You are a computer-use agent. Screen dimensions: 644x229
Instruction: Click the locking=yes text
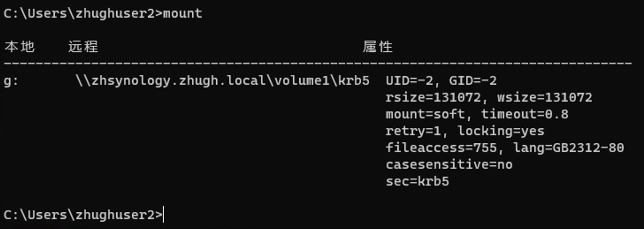[x=501, y=131]
